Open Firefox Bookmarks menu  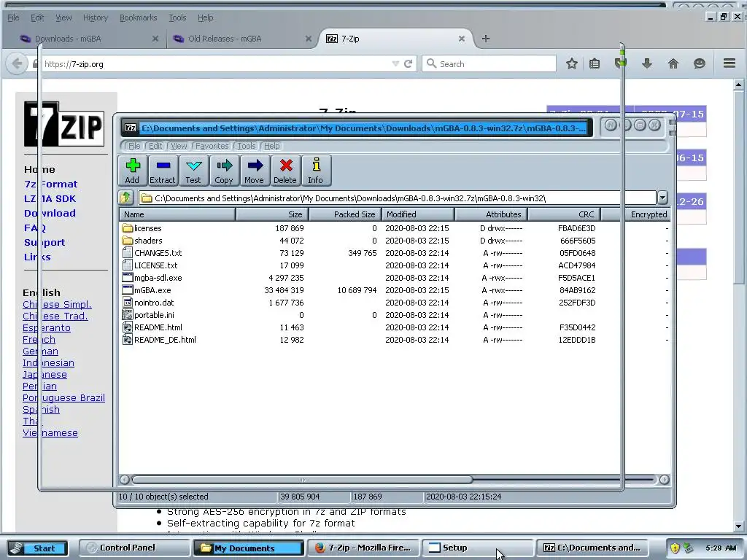[x=138, y=17]
